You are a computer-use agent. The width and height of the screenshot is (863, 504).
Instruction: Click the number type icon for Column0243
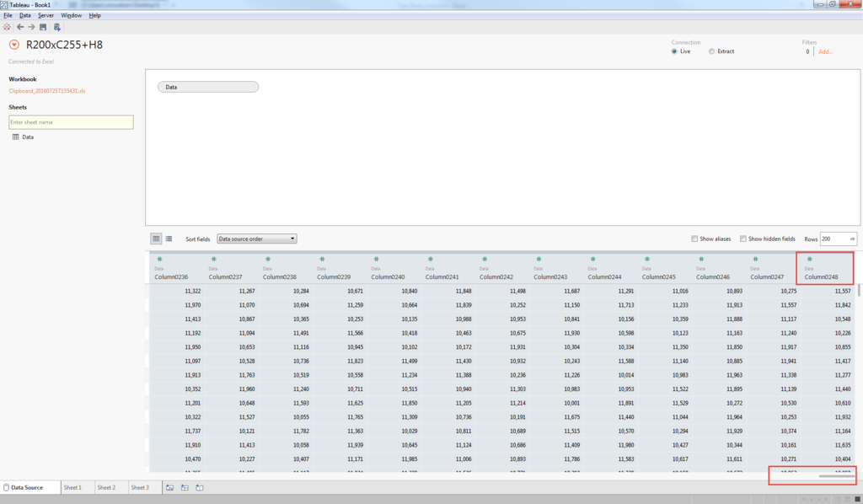(x=539, y=259)
